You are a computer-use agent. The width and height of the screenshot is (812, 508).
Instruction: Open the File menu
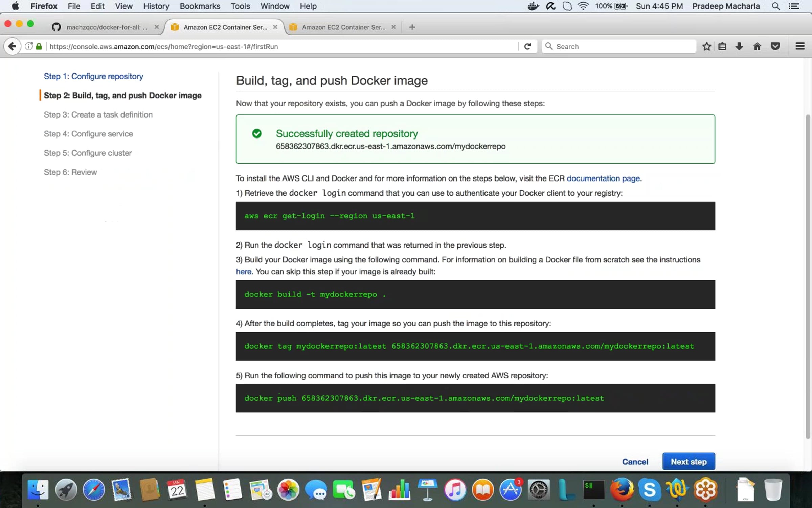click(74, 6)
